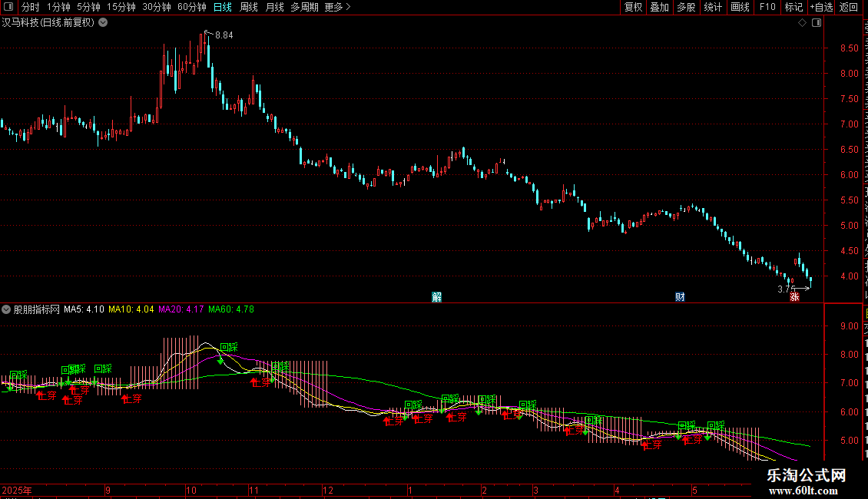The height and width of the screenshot is (499, 868).
Task: Click the 3.75 low price label
Action: [x=787, y=289]
